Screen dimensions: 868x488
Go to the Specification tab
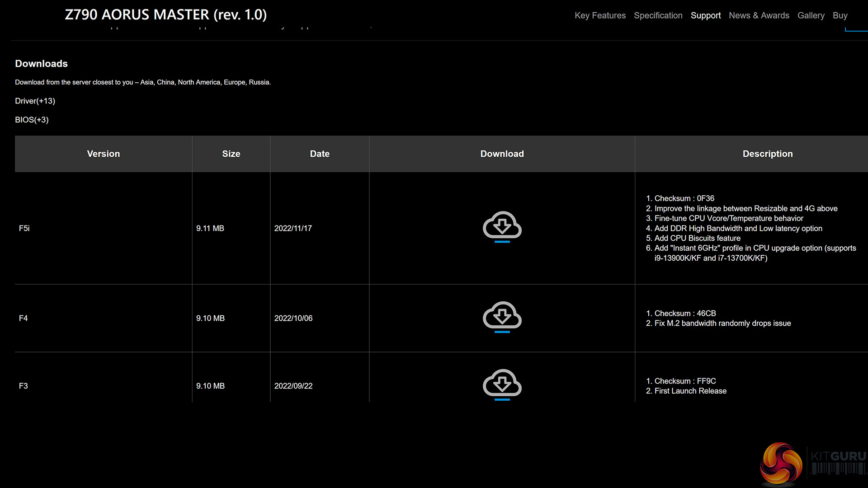coord(658,15)
